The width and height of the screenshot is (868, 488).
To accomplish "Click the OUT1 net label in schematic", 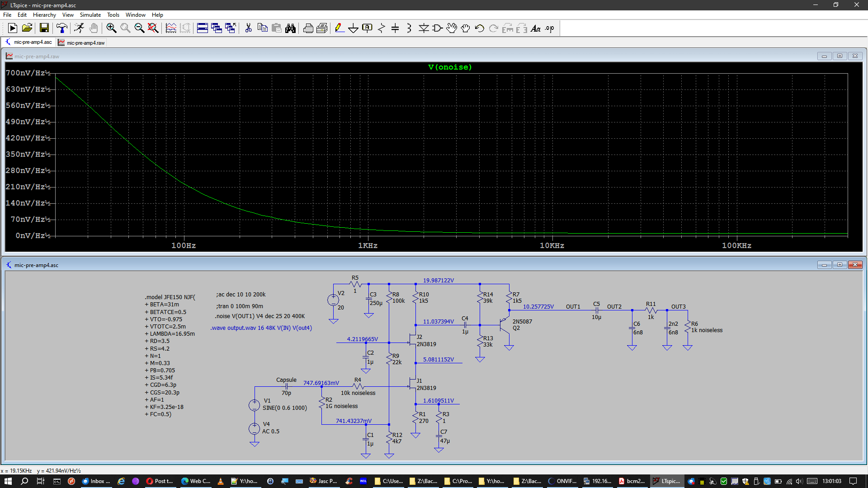I will 573,306.
